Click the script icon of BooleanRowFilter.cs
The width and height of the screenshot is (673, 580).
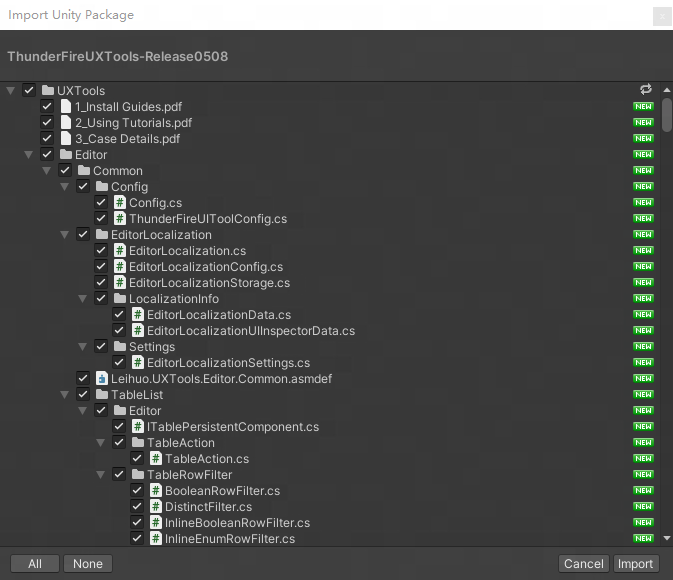156,491
